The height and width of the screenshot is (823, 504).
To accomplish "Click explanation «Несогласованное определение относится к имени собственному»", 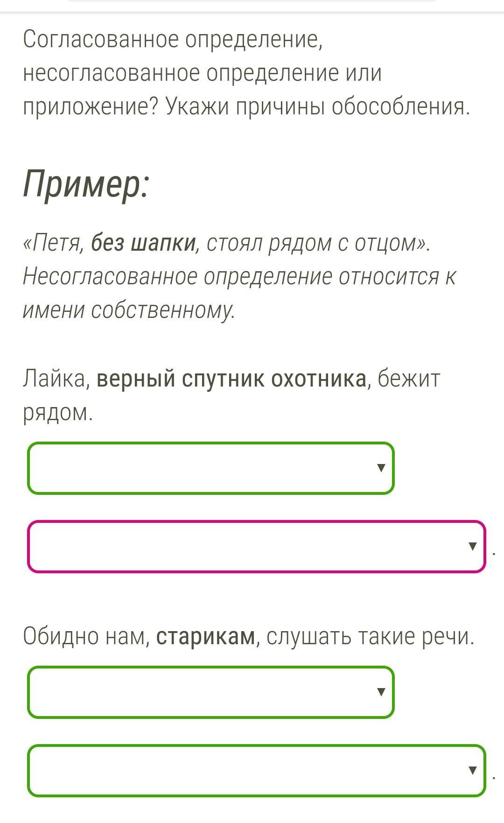I will tap(239, 293).
